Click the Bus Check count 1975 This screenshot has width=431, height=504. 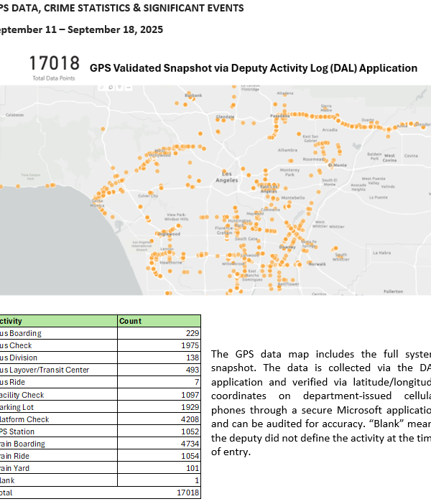[x=187, y=345]
